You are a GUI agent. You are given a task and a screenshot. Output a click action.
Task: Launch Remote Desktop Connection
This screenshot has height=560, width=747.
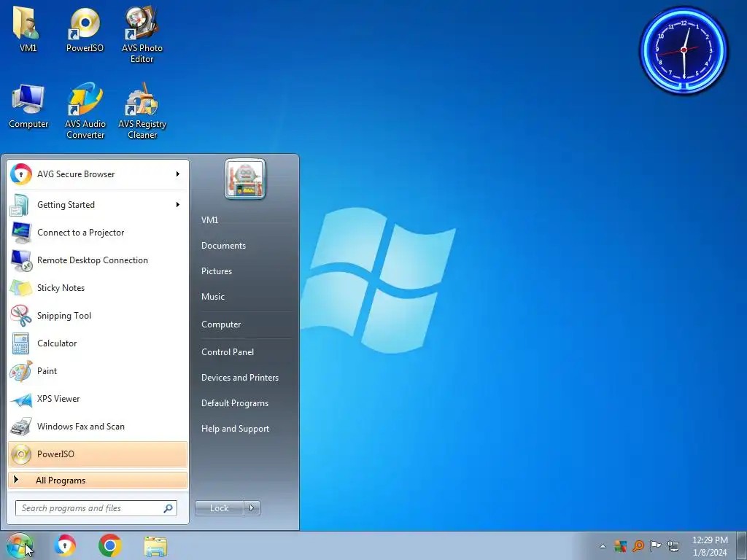(x=98, y=260)
